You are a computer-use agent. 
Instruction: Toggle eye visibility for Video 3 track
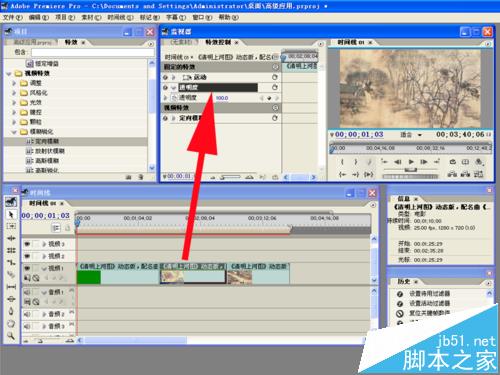27,244
